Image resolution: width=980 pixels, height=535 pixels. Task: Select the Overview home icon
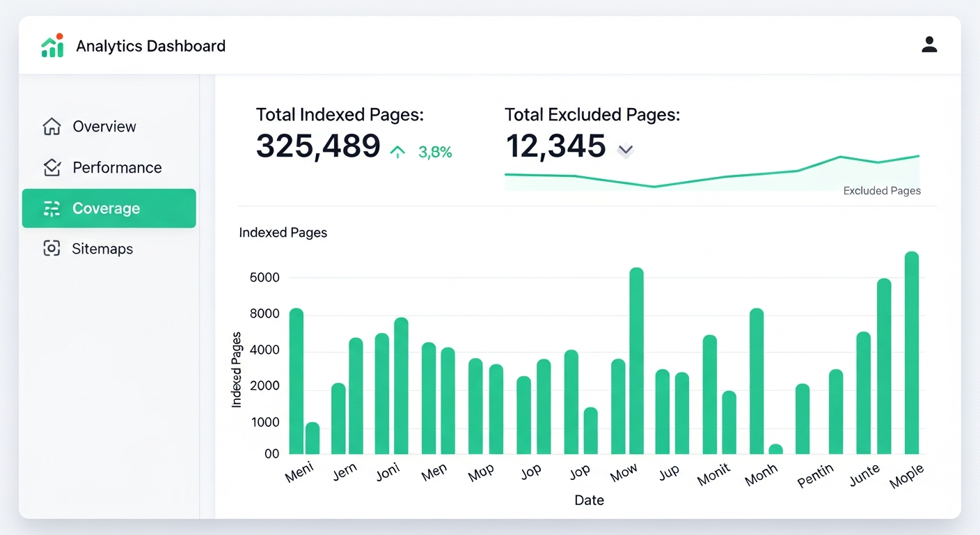[51, 126]
